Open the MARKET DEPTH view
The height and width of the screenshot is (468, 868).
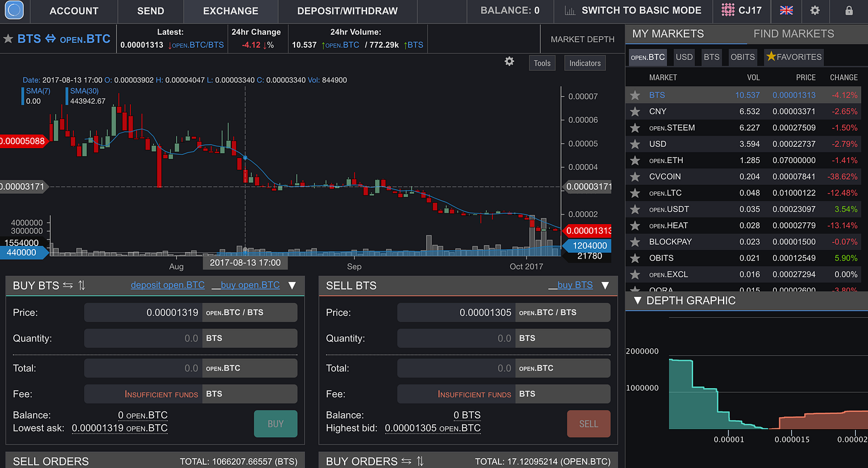(582, 39)
